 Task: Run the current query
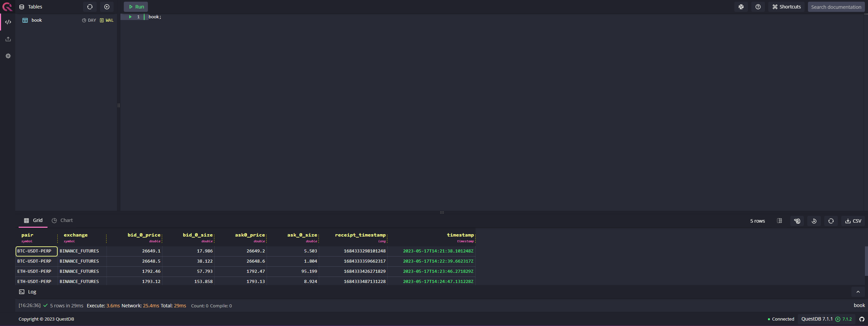click(x=135, y=6)
